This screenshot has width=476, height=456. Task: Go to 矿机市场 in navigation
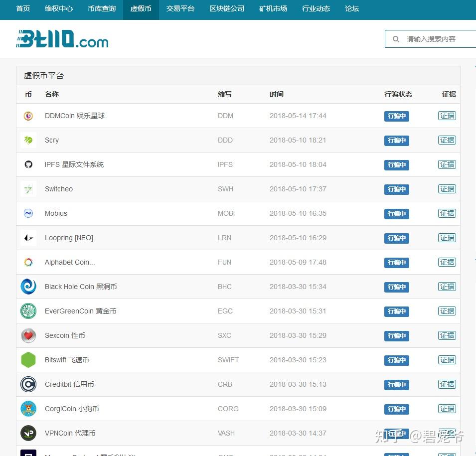273,8
